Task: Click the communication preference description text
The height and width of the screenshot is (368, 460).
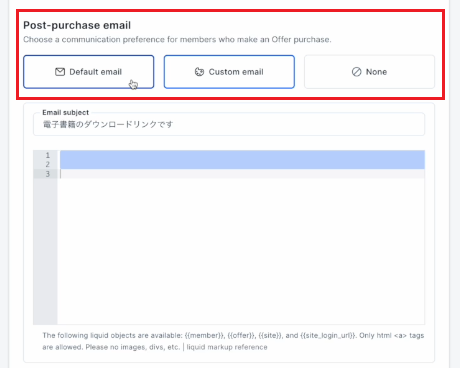Action: (x=177, y=40)
